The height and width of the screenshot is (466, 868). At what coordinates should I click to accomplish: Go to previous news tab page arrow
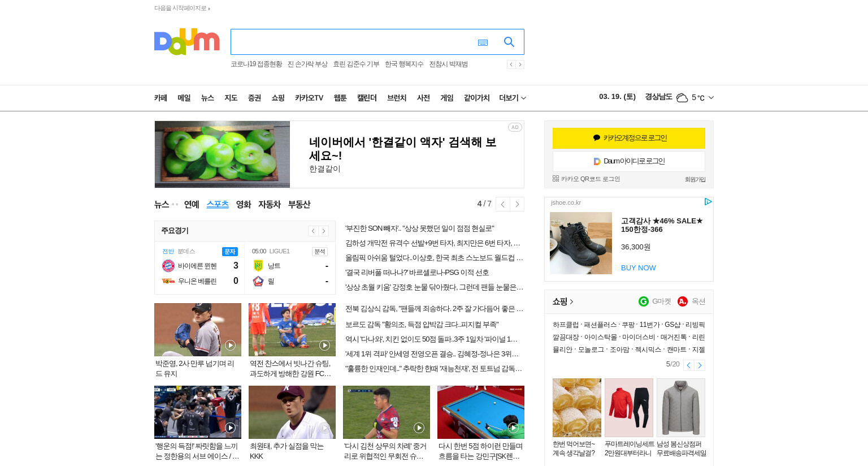(x=502, y=204)
